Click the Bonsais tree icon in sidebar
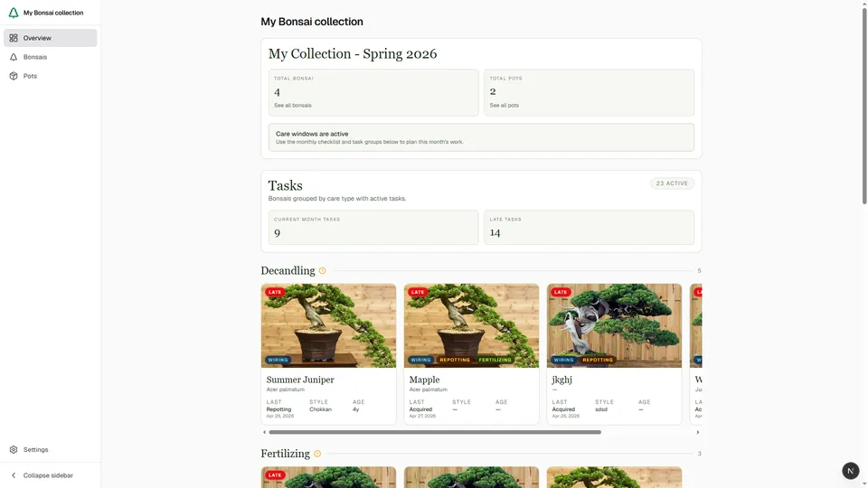Screen dimensions: 868x488 pyautogui.click(x=14, y=57)
